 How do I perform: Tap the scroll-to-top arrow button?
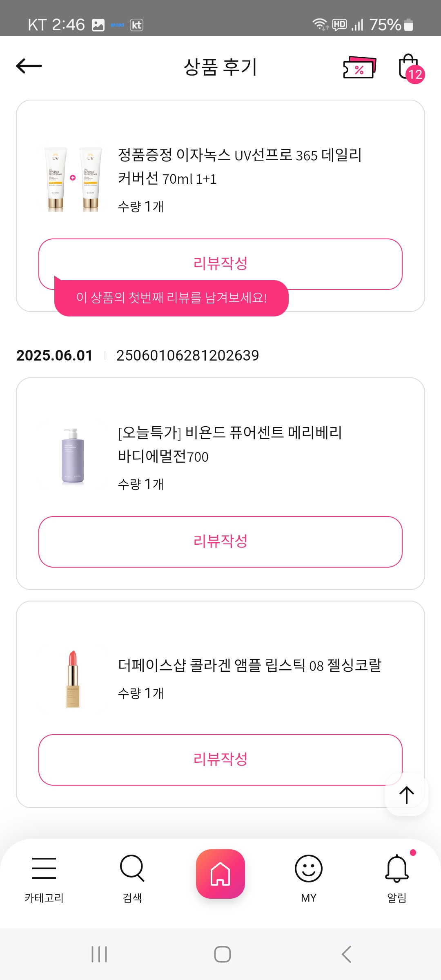click(x=406, y=795)
